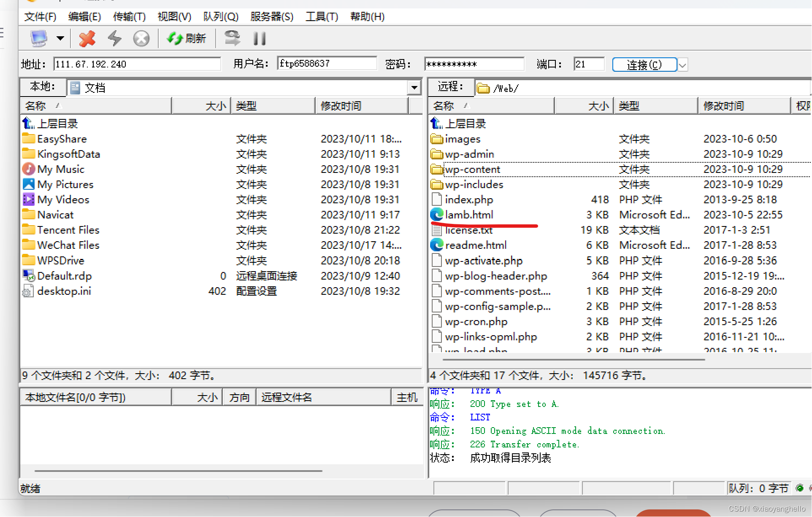Sort local files by 名称 column
812x517 pixels.
tap(95, 106)
